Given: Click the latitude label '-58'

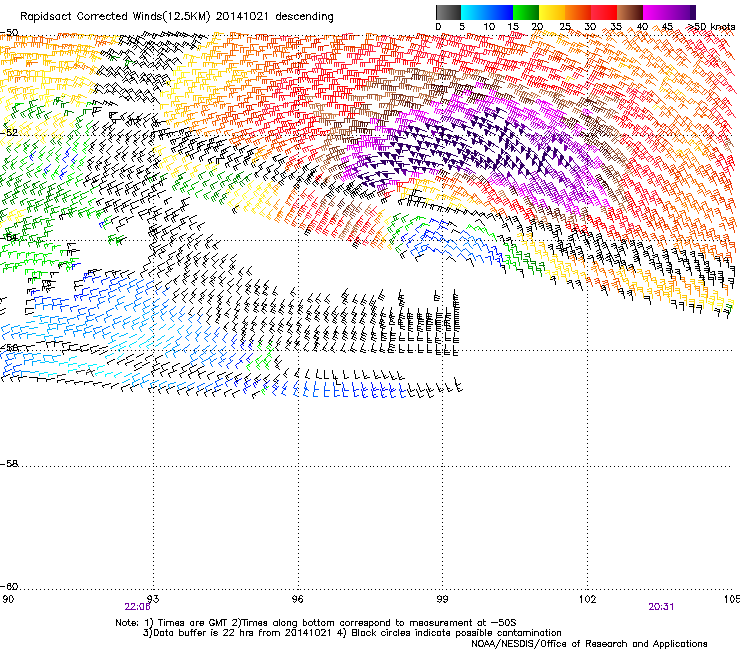Looking at the screenshot, I should click(x=9, y=464).
